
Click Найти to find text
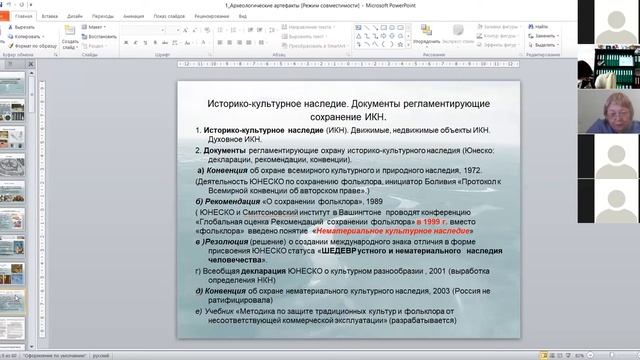pyautogui.click(x=538, y=27)
